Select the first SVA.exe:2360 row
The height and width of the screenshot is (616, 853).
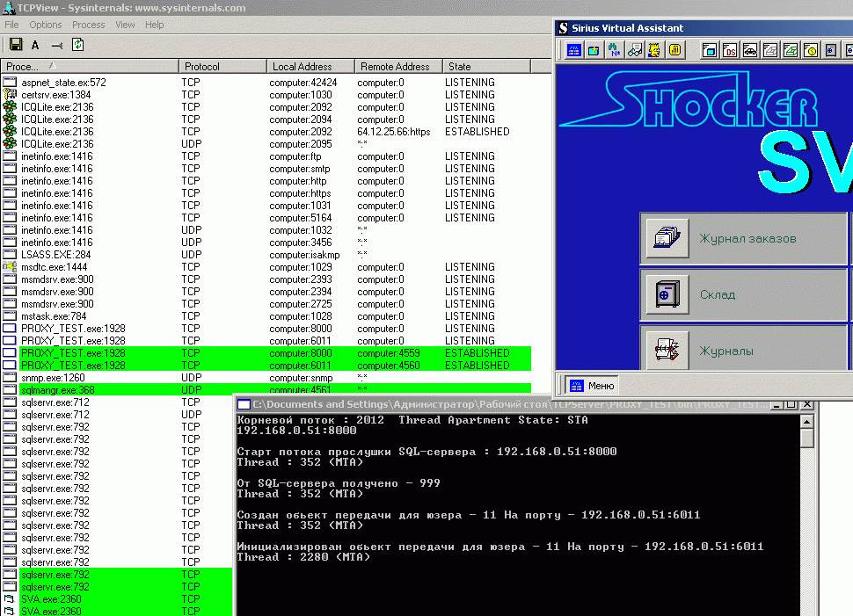pos(117,599)
